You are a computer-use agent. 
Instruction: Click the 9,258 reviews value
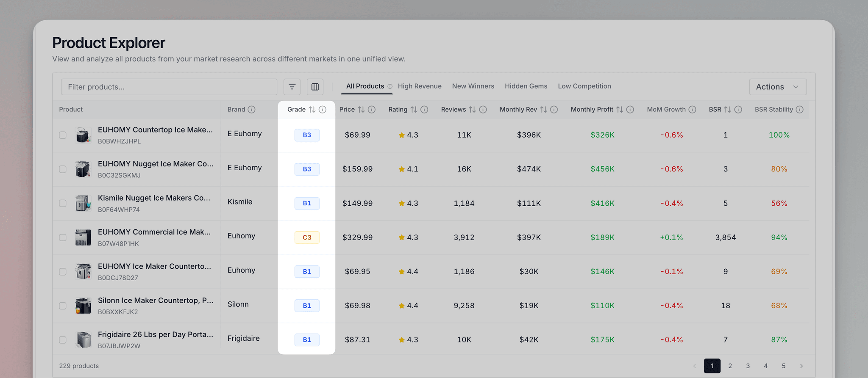pos(464,306)
